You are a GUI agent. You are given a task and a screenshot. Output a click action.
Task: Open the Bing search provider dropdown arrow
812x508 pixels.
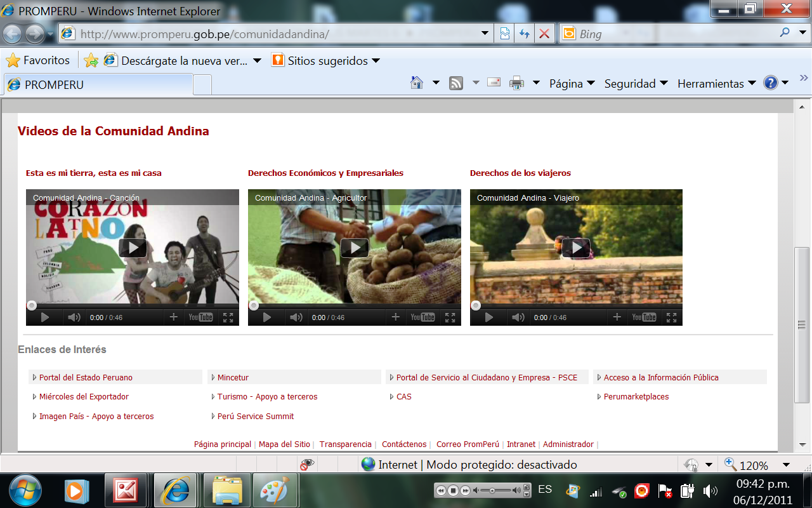802,32
